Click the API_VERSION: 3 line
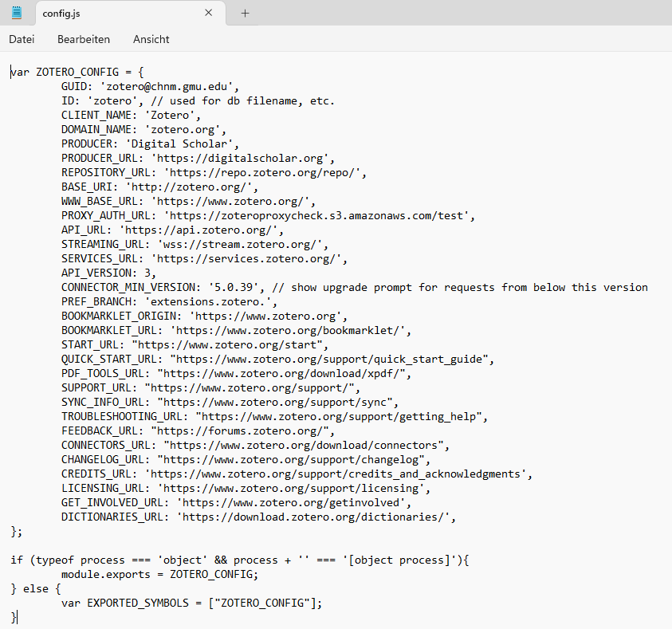Viewport: 672px width, 629px height. pos(108,273)
